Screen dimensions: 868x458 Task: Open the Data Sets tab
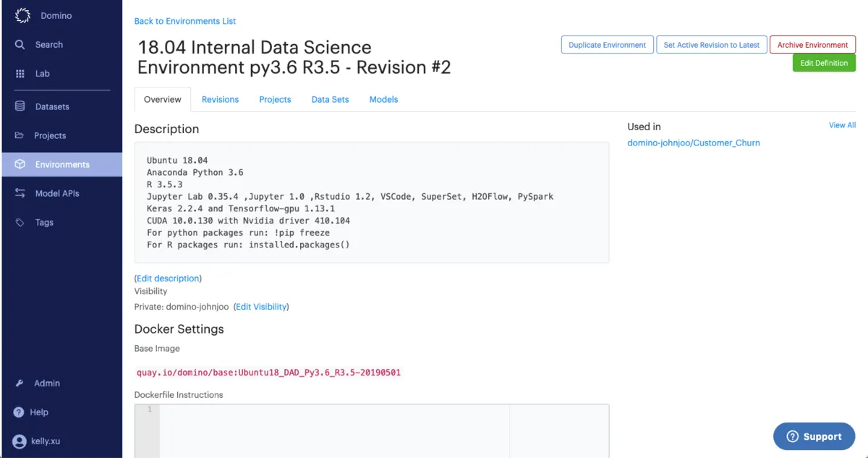[330, 100]
